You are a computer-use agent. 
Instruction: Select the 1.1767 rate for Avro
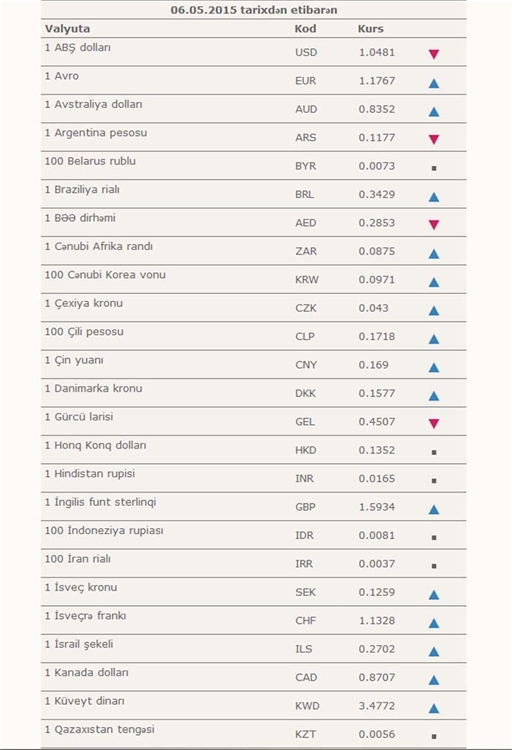(x=377, y=80)
